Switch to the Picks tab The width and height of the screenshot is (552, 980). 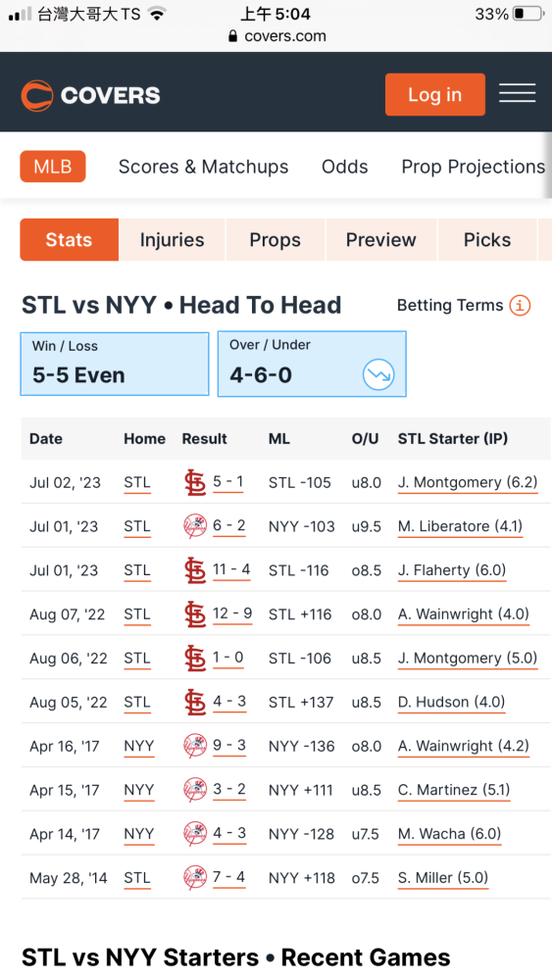tap(487, 239)
